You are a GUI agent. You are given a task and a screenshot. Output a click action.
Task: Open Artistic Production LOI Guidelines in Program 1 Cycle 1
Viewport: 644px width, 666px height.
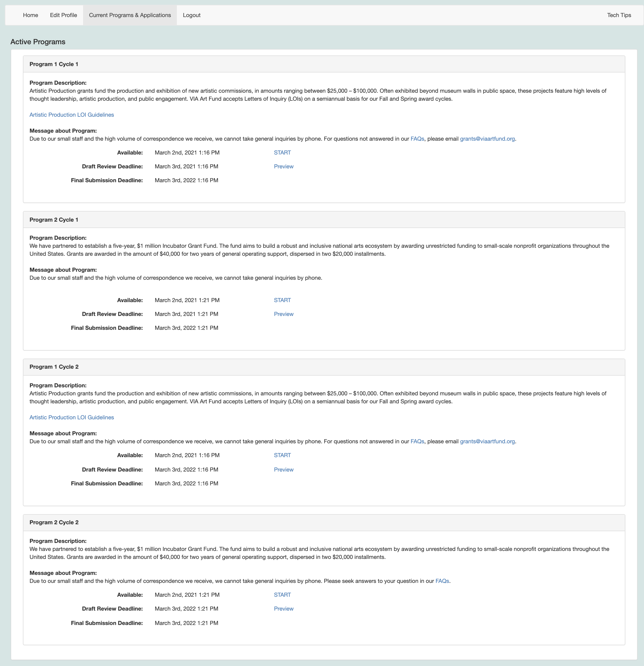(72, 115)
